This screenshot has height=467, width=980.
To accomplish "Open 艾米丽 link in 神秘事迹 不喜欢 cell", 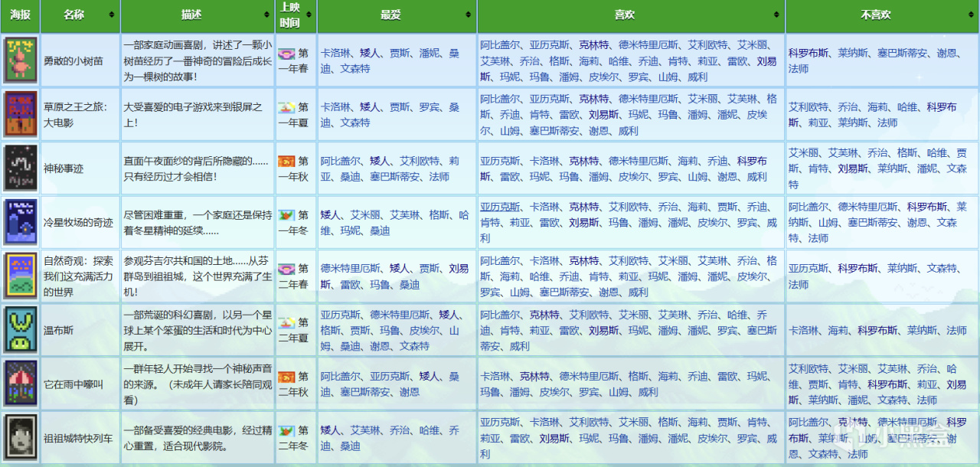I will tap(803, 153).
